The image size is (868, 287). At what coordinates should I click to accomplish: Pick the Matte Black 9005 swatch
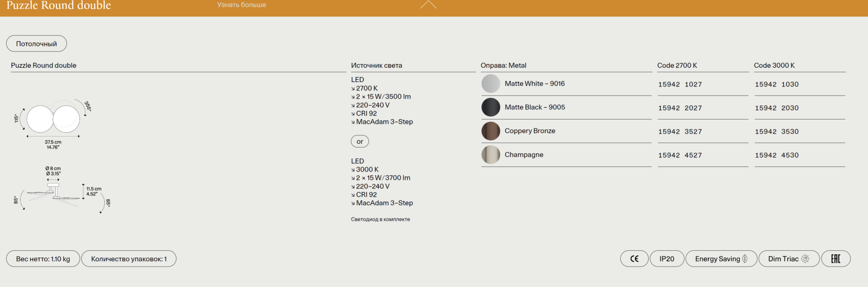491,107
